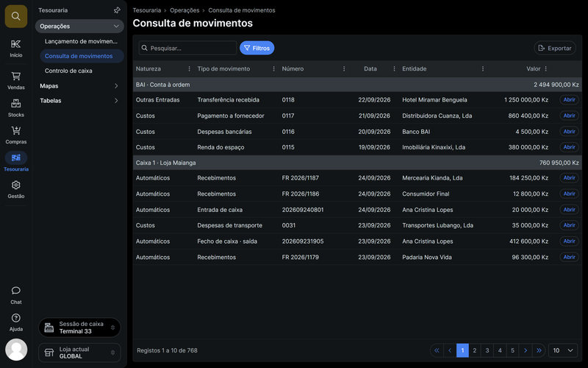The height and width of the screenshot is (368, 588).
Task: Click the Caixa 1 - Loja Maianga group row
Action: (357, 163)
